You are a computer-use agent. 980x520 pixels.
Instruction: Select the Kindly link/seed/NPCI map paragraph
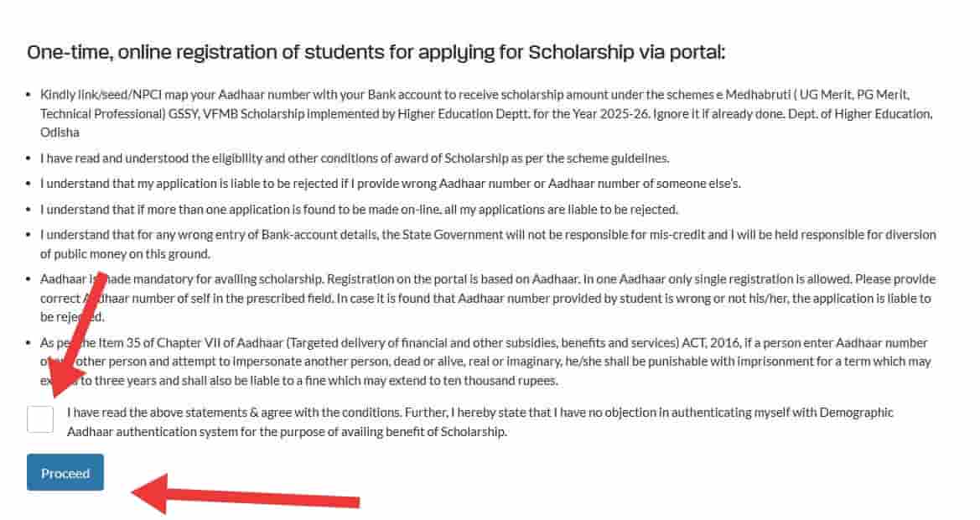click(x=487, y=114)
